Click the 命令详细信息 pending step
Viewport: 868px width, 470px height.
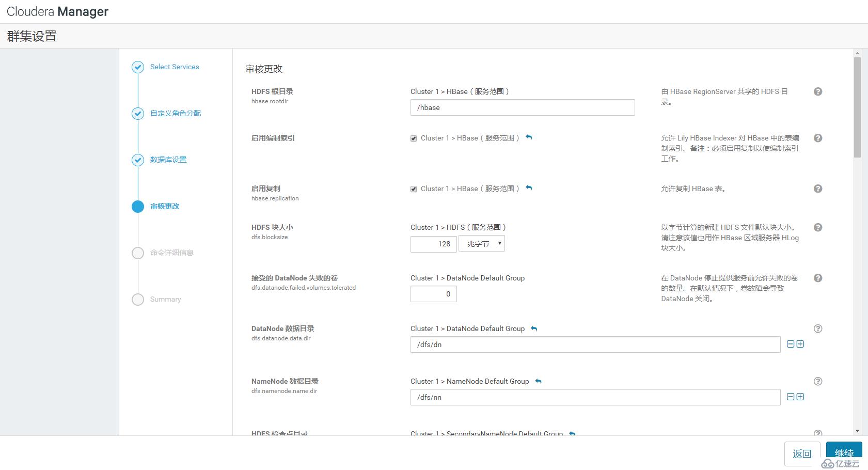pyautogui.click(x=172, y=253)
